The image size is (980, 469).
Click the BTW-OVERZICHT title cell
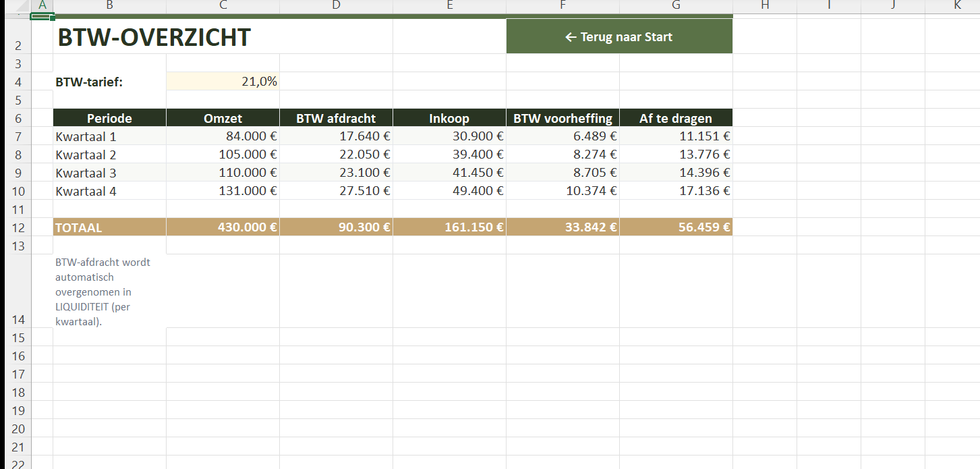tap(154, 38)
